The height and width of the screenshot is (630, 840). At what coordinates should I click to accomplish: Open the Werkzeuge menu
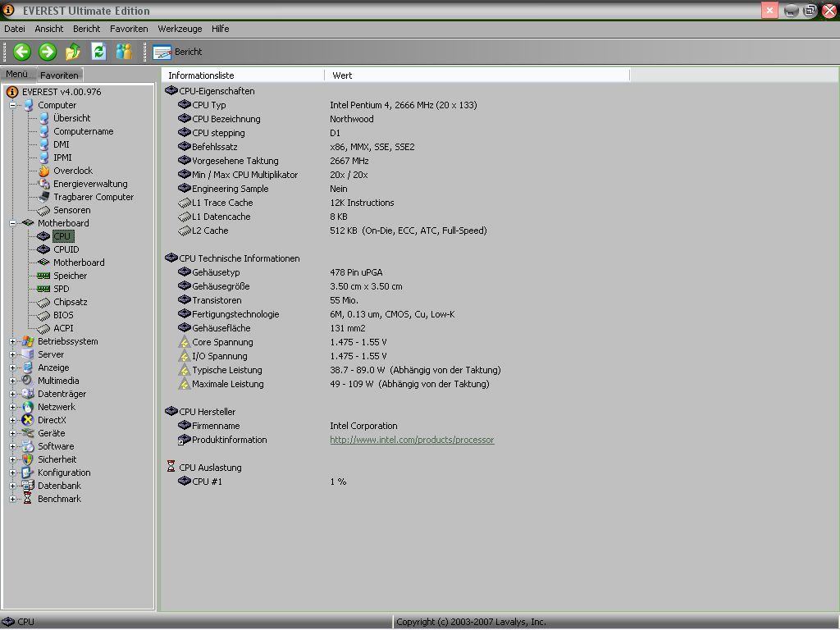(180, 29)
